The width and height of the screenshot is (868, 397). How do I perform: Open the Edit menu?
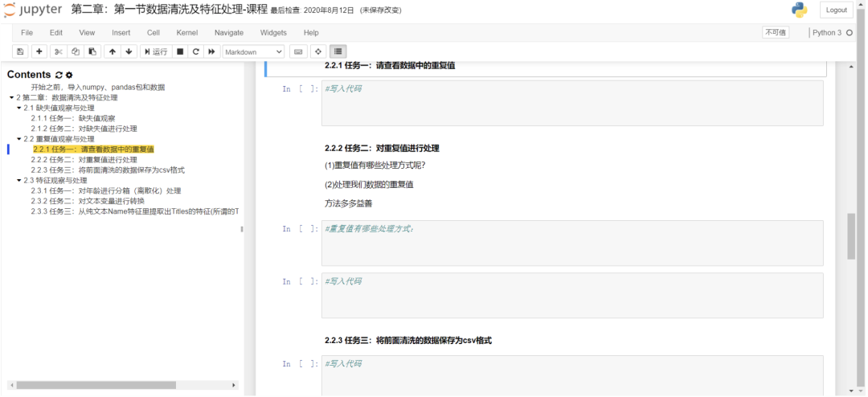pos(56,33)
